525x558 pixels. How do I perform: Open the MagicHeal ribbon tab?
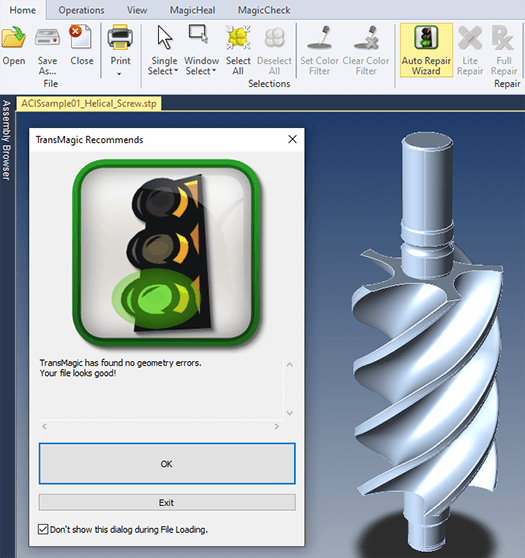coord(192,10)
